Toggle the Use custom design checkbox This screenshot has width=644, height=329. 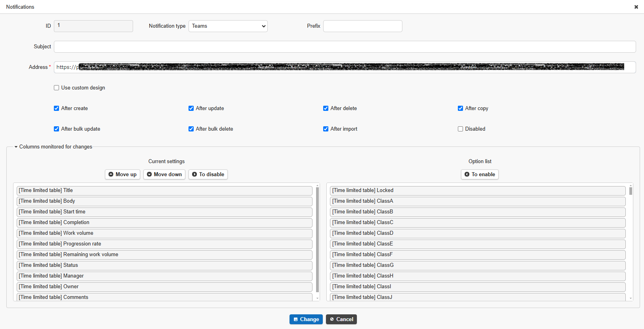point(56,88)
